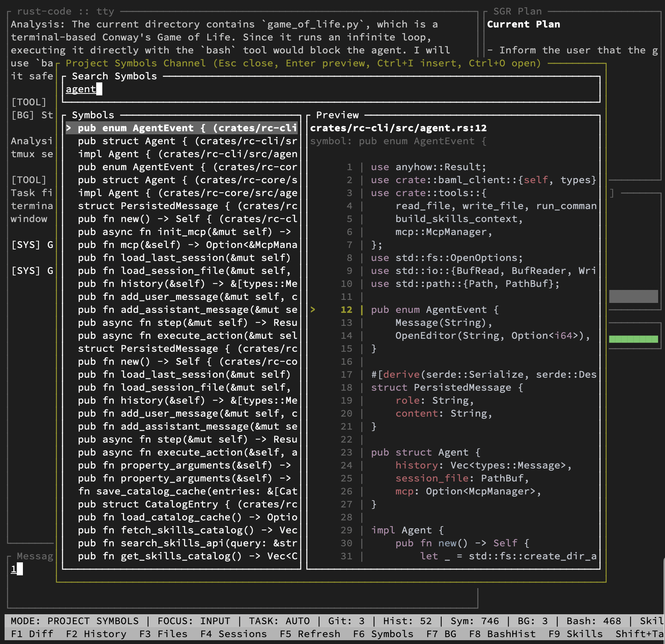Viewport: 665px width, 644px height.
Task: Click 'FOCUS: INPUT' status entry
Action: (194, 621)
